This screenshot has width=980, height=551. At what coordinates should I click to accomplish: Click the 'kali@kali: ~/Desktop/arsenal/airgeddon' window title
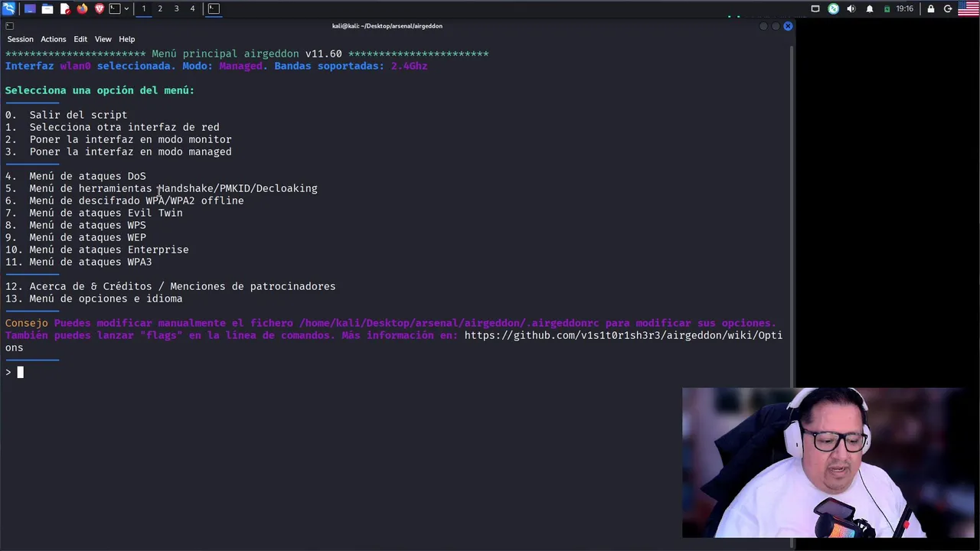tap(387, 26)
